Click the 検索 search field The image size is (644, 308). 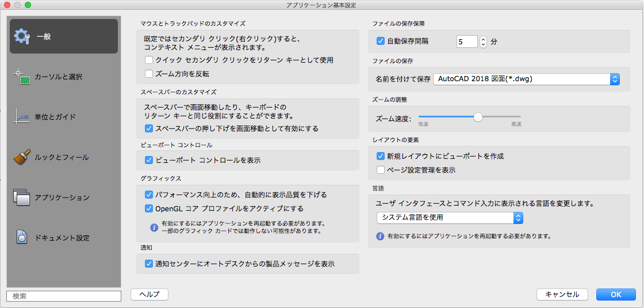click(64, 296)
